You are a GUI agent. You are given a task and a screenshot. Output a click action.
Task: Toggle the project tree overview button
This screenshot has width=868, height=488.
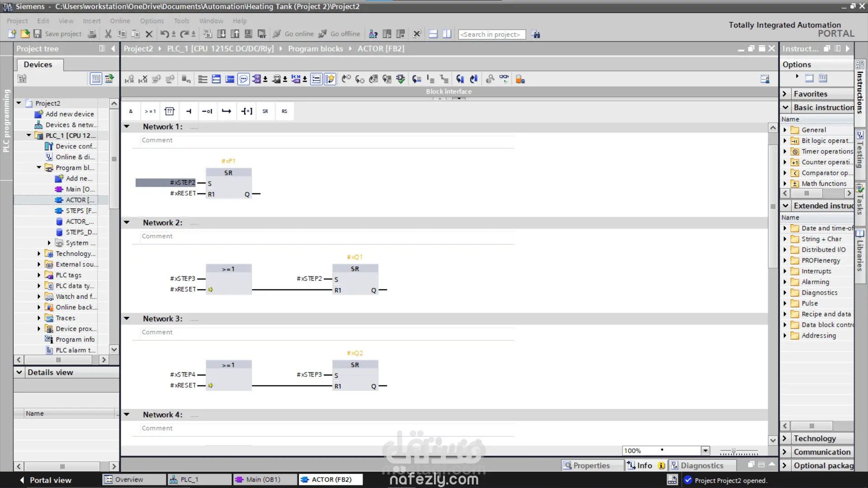[96, 79]
